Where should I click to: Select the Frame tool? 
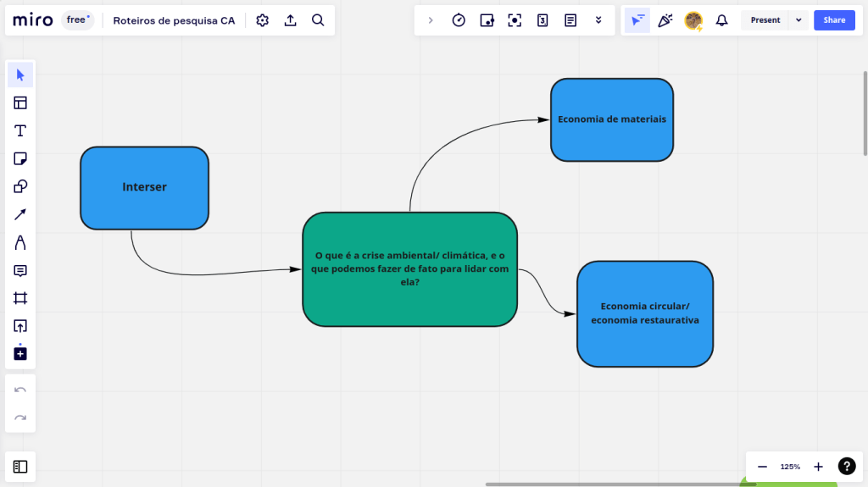tap(20, 298)
